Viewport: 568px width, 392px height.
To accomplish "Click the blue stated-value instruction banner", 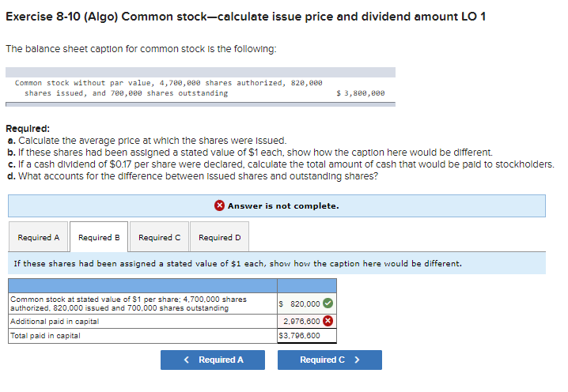I will (x=277, y=263).
